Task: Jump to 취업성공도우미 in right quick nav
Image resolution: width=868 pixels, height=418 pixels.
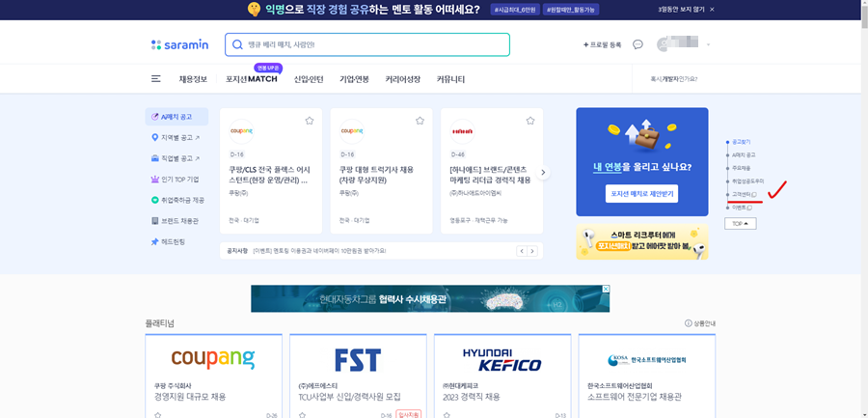Action: pyautogui.click(x=747, y=181)
